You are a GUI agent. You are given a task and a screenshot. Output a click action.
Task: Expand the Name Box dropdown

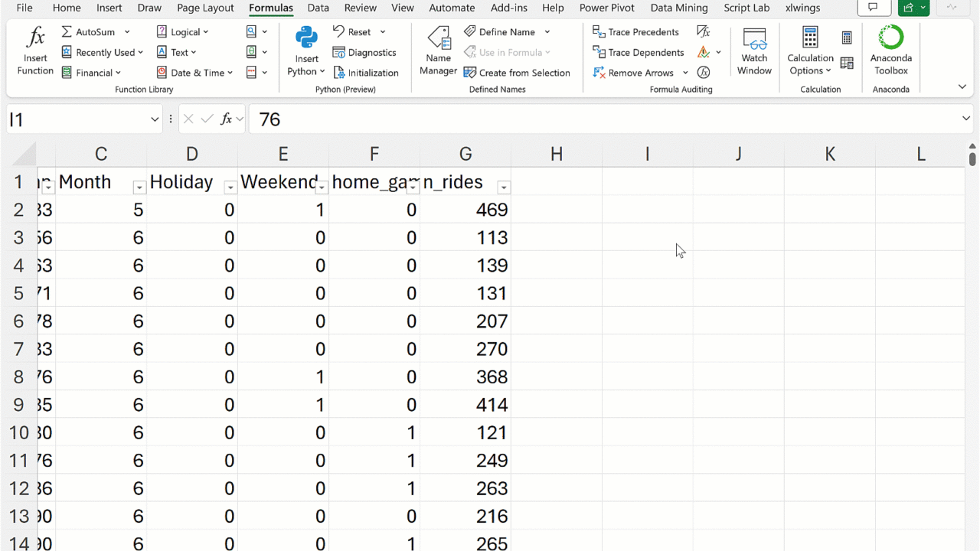point(155,119)
